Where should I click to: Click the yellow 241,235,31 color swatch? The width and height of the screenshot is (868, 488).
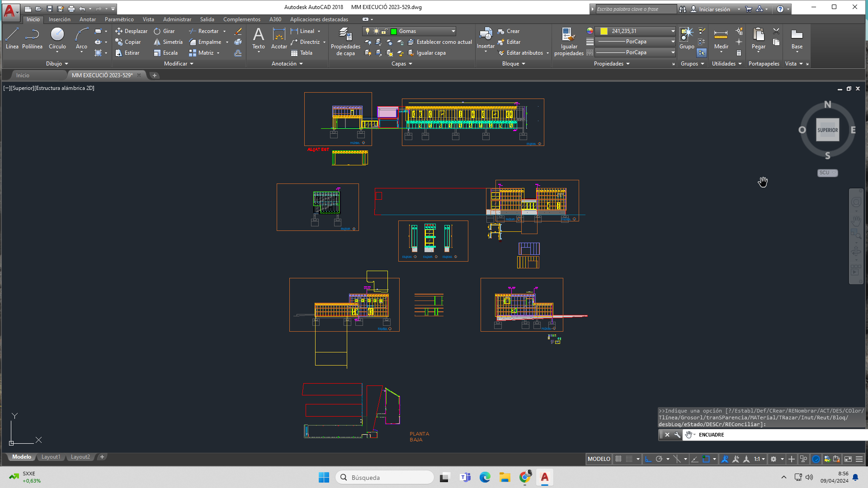(604, 31)
